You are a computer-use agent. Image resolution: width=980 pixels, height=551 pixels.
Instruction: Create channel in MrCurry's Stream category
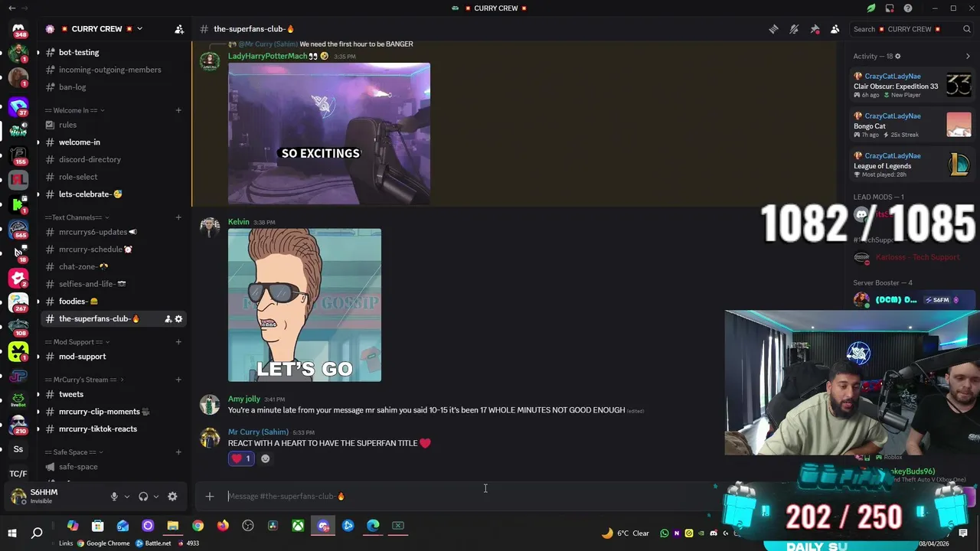click(178, 380)
